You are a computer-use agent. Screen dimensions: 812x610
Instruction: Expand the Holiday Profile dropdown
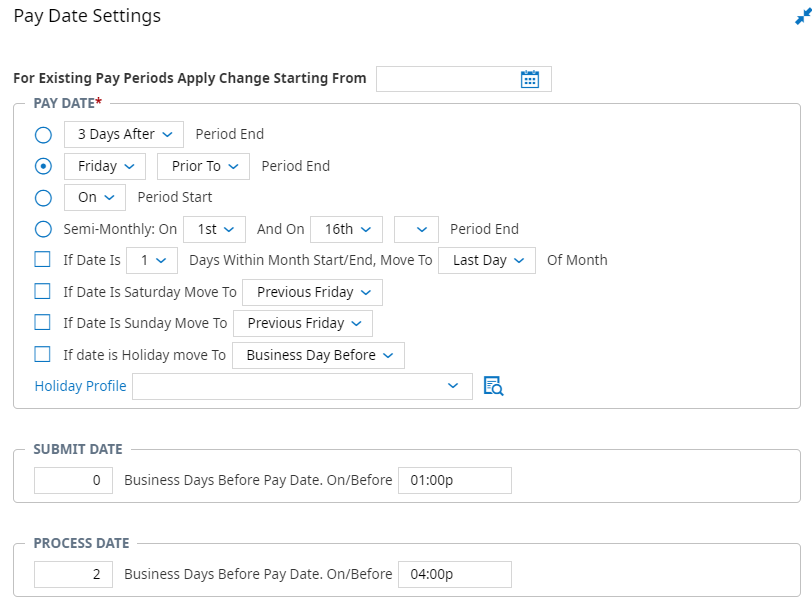tap(302, 386)
